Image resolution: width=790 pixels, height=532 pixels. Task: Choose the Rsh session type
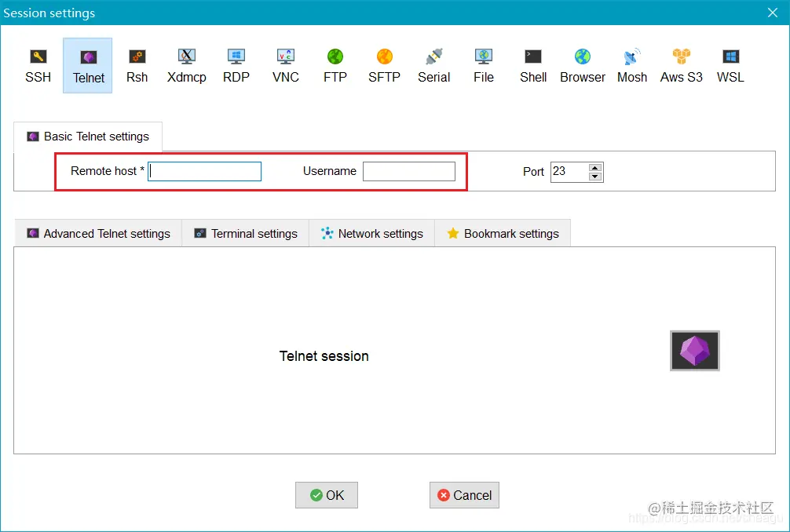(x=137, y=66)
